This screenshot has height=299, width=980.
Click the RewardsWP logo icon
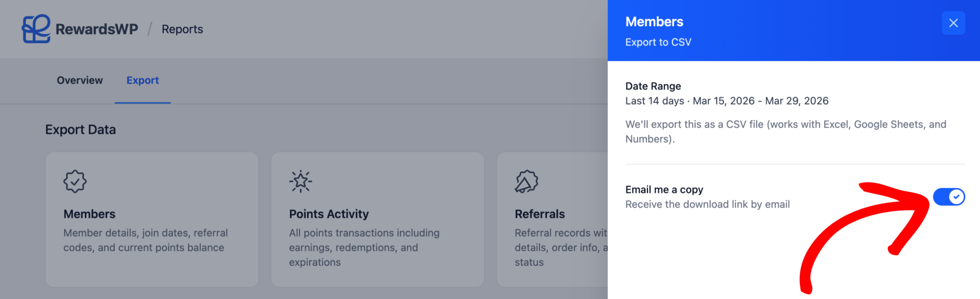click(36, 29)
